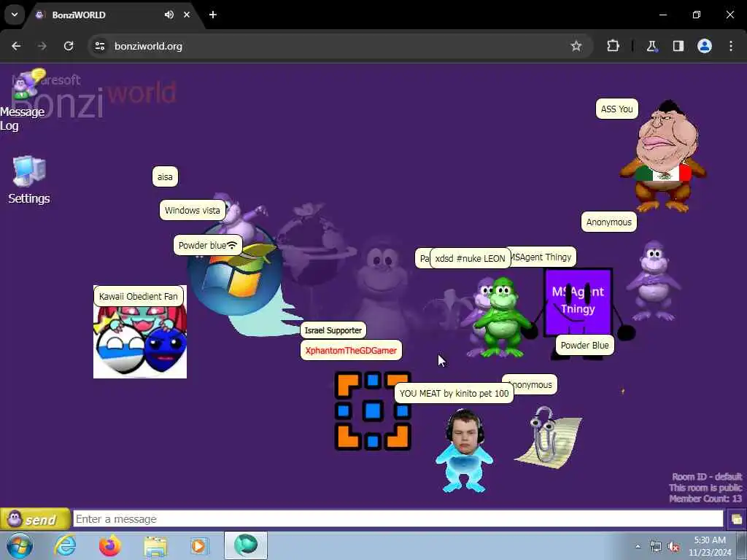Viewport: 747px width, 560px height.
Task: Open Windows Explorer folder on taskbar
Action: [x=155, y=547]
